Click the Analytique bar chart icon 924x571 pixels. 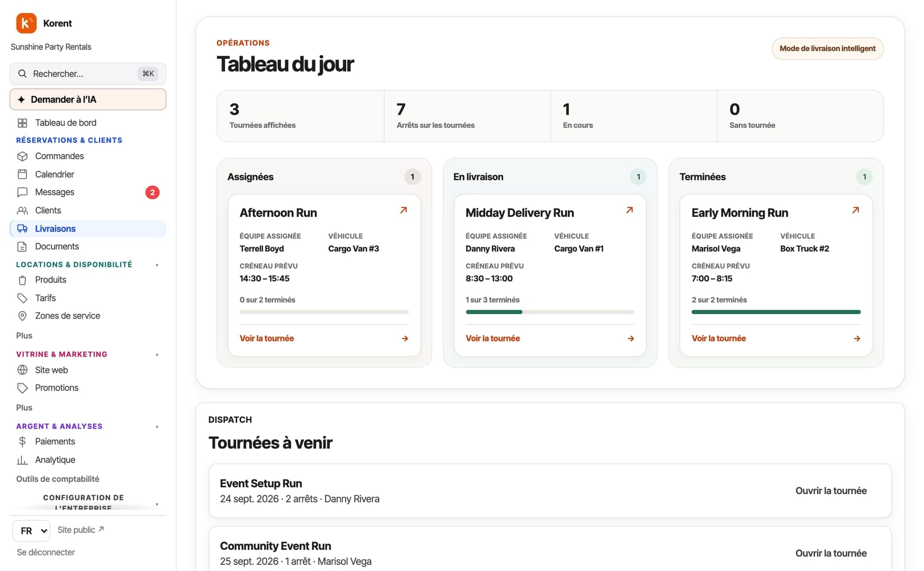(22, 460)
